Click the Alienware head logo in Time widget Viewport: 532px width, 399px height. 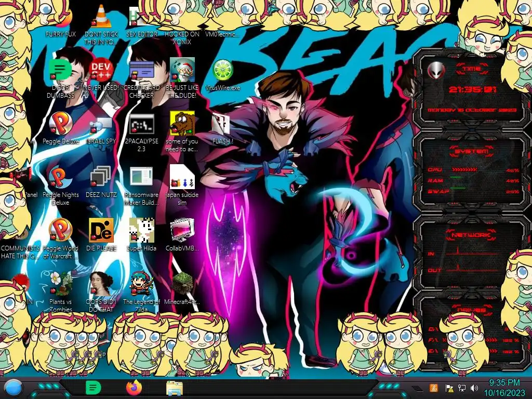tap(436, 70)
